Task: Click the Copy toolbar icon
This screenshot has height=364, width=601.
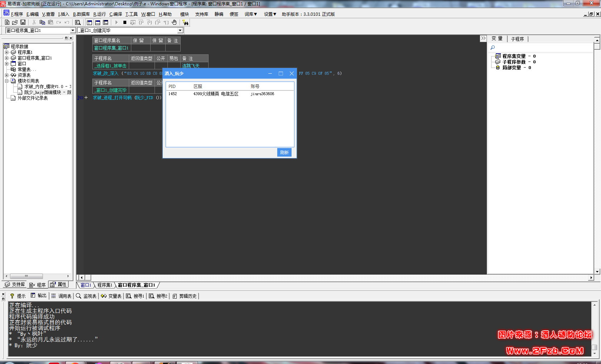Action: point(42,22)
